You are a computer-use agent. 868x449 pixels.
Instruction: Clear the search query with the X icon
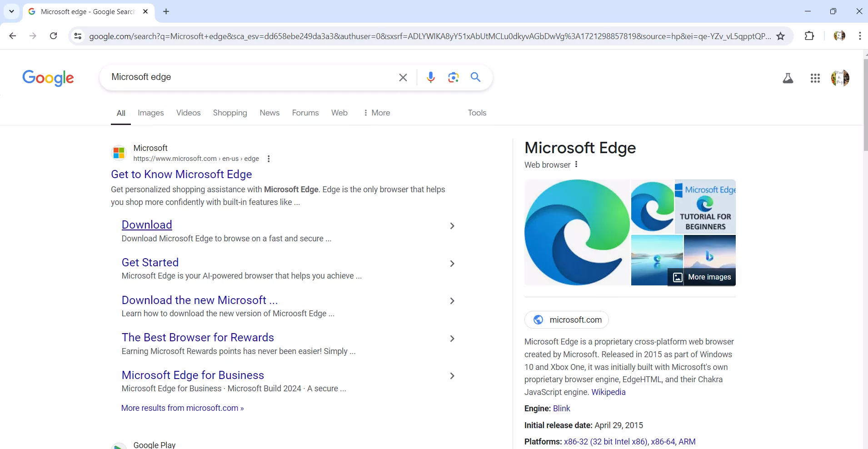(403, 77)
